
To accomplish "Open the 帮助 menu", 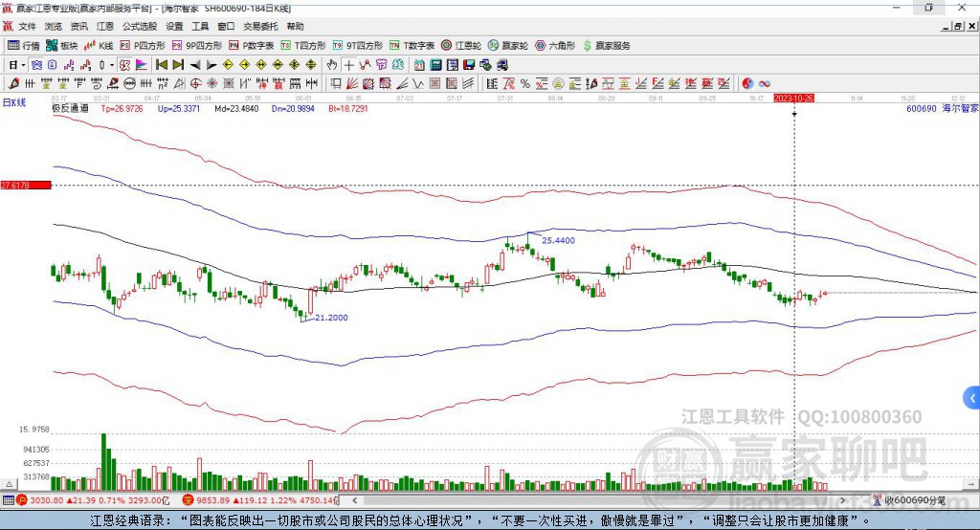I will pos(295,26).
